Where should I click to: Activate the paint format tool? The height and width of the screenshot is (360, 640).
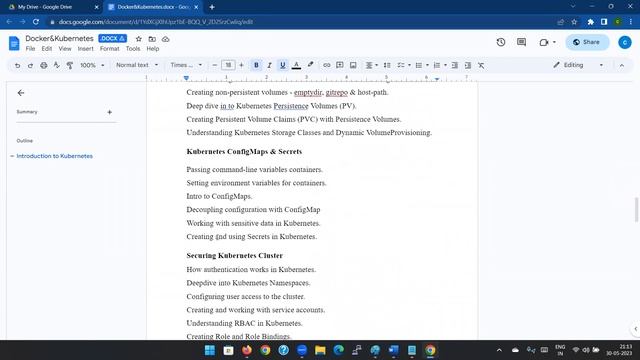[x=70, y=65]
